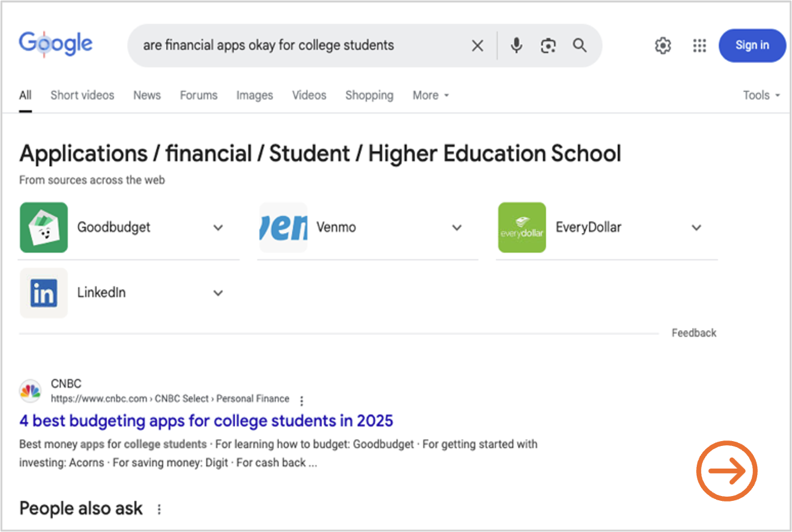Open Quick Settings gear icon
Image resolution: width=792 pixels, height=532 pixels.
pyautogui.click(x=663, y=46)
